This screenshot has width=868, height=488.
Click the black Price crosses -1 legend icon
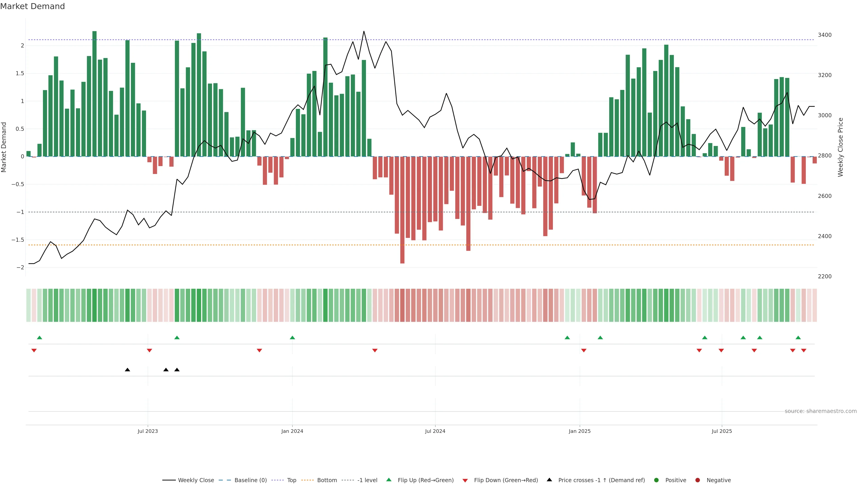549,480
